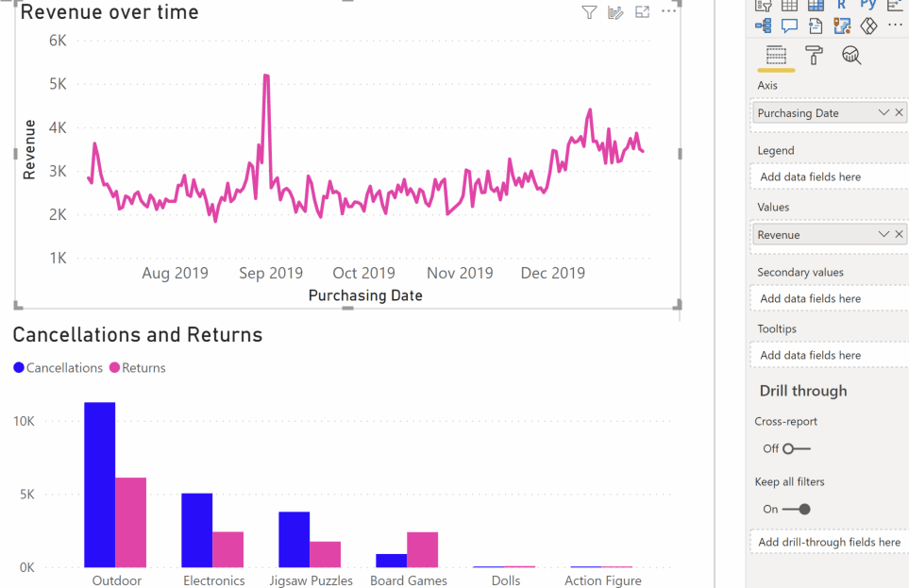Expand more visual types with the ellipsis
This screenshot has width=909, height=588.
click(x=894, y=25)
